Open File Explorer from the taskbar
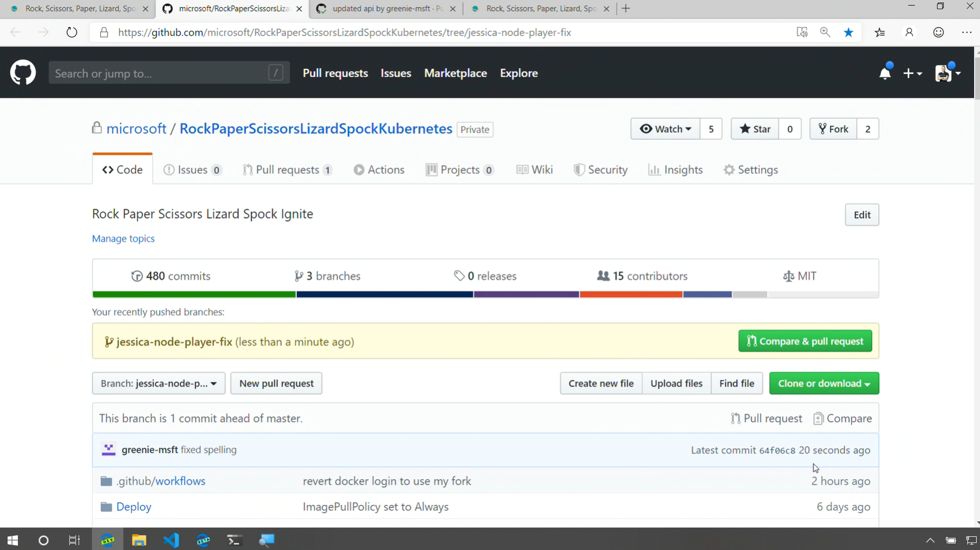Screen dimensions: 980x550 click(x=139, y=540)
